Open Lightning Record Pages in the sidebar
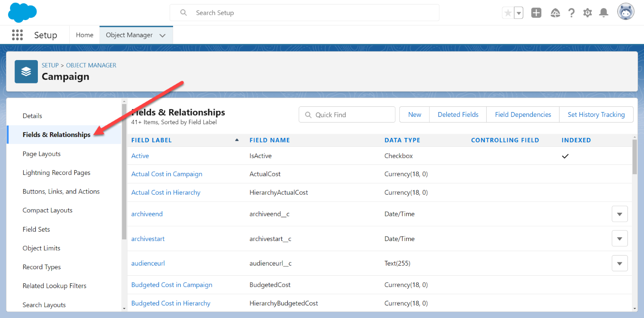The width and height of the screenshot is (644, 318). 56,173
